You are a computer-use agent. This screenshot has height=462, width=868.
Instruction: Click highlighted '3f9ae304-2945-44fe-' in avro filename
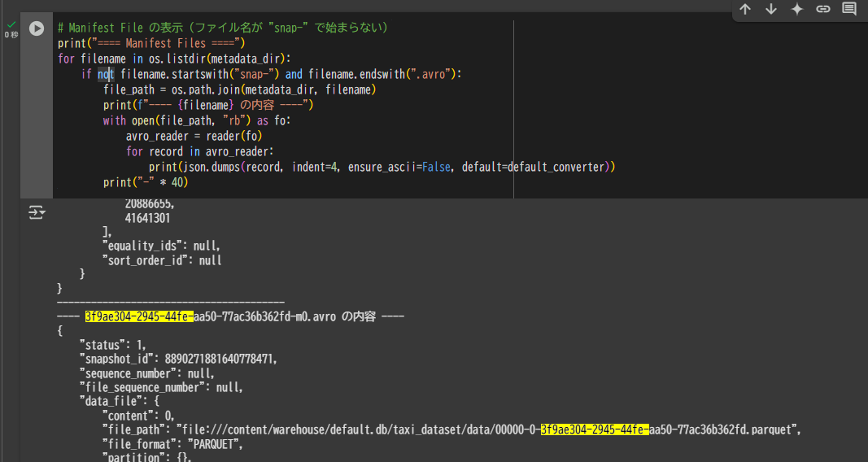pyautogui.click(x=139, y=316)
